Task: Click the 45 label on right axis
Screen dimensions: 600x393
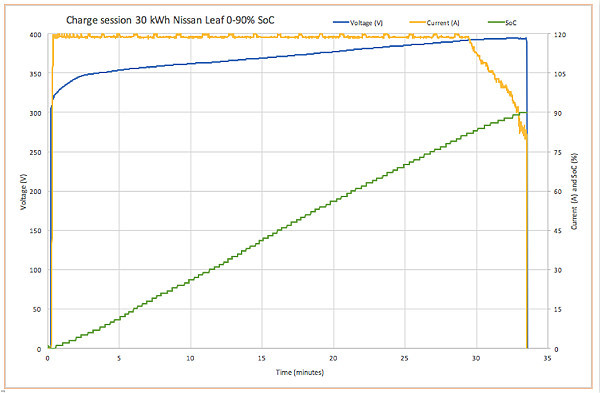Action: (x=558, y=231)
